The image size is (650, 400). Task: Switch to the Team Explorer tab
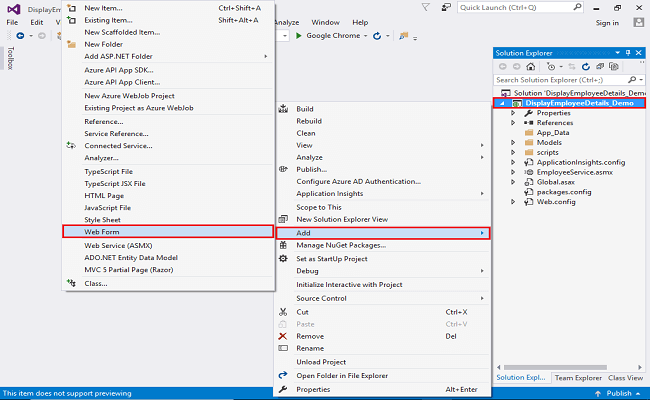point(578,378)
